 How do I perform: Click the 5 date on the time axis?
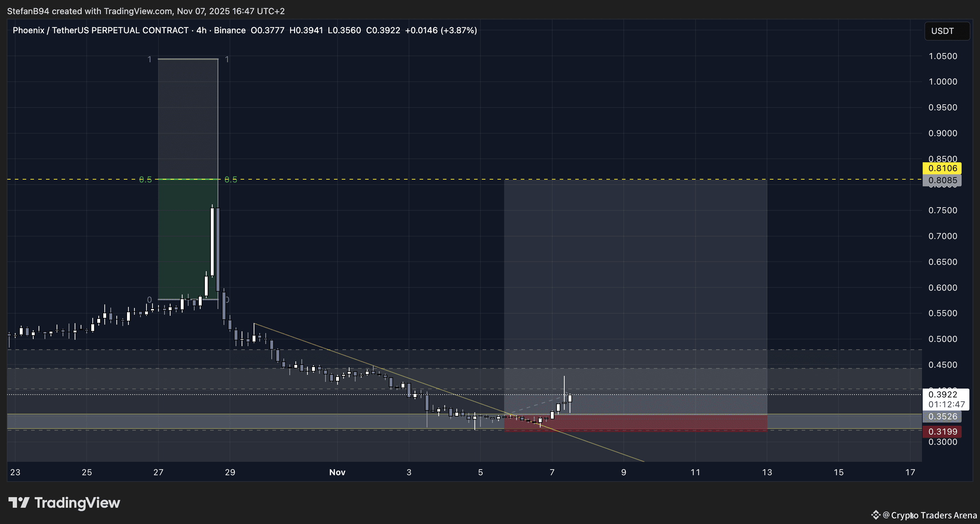480,472
